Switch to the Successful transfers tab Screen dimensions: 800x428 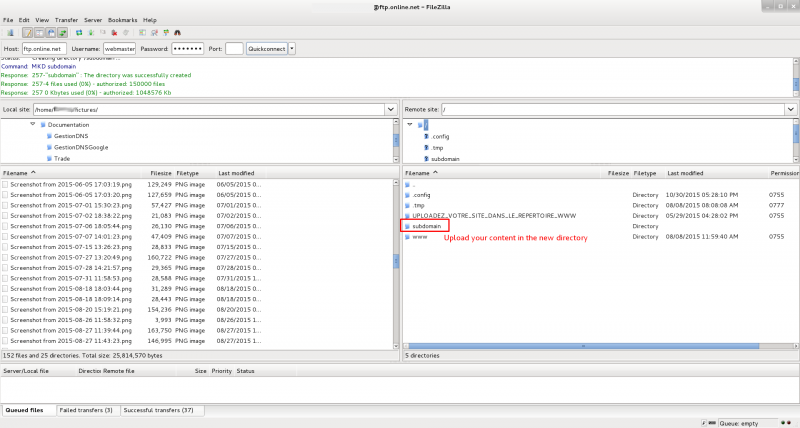(x=160, y=410)
